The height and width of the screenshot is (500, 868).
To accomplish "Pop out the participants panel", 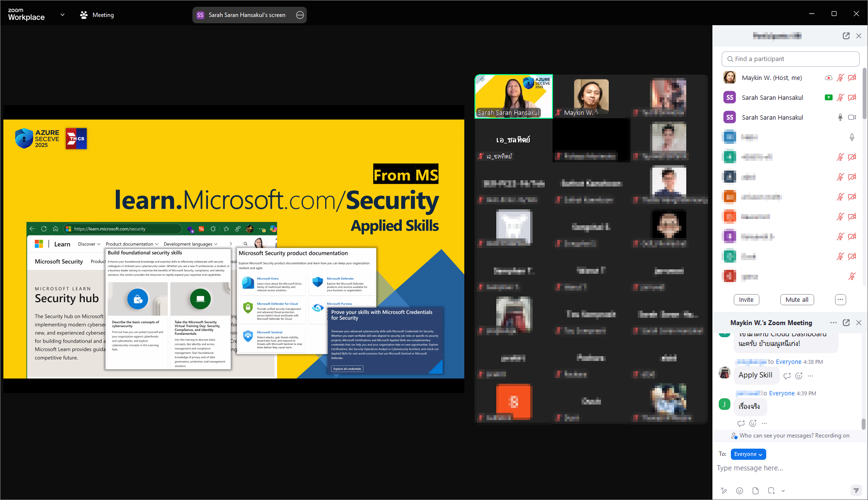I will click(846, 36).
